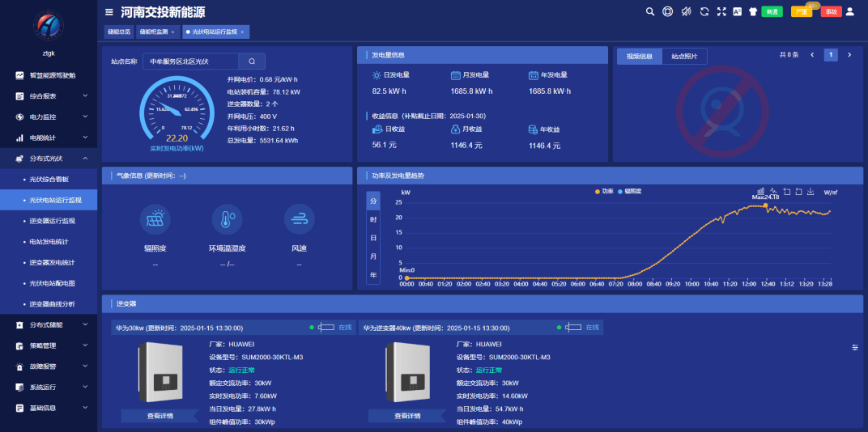The image size is (868, 432).
Task: Click the yellow 严重 alarm badge
Action: (x=801, y=11)
